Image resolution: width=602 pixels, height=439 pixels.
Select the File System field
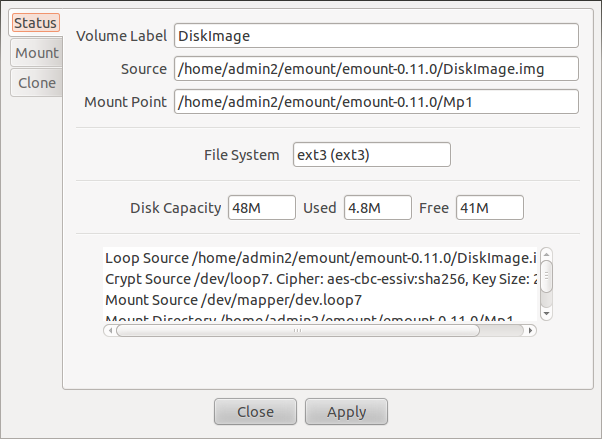click(371, 155)
